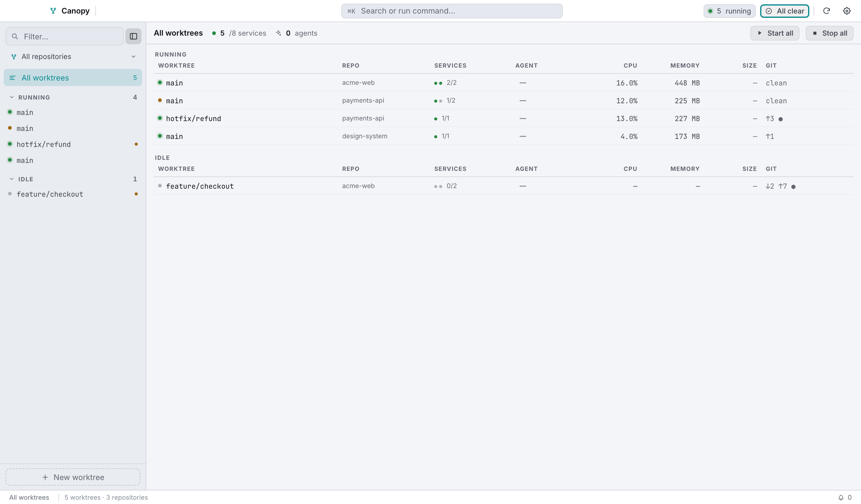Click the service dots for acme-web 2/2
Viewport: 861px width, 504px height.
point(438,83)
